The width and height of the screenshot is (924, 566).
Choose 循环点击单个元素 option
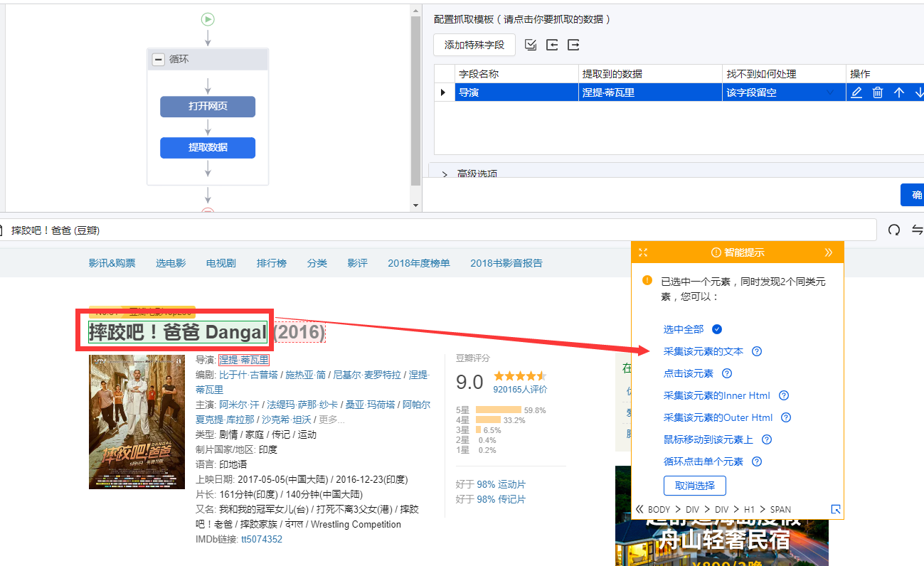[703, 461]
